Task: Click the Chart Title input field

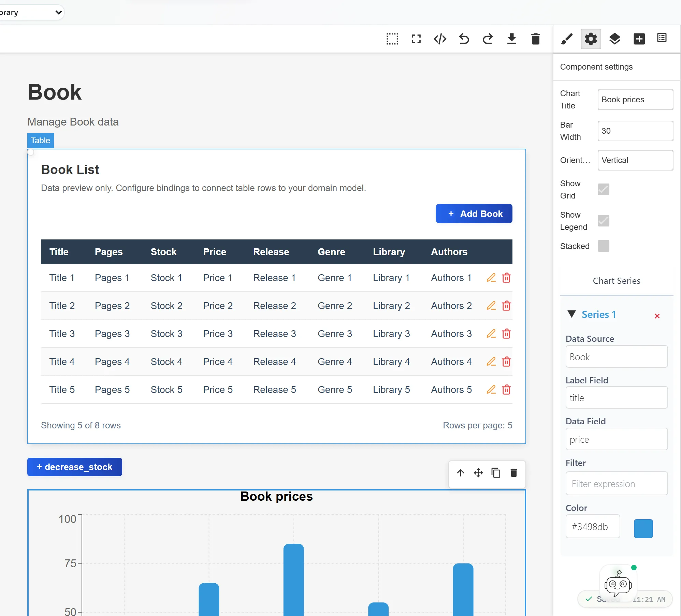Action: [x=635, y=100]
